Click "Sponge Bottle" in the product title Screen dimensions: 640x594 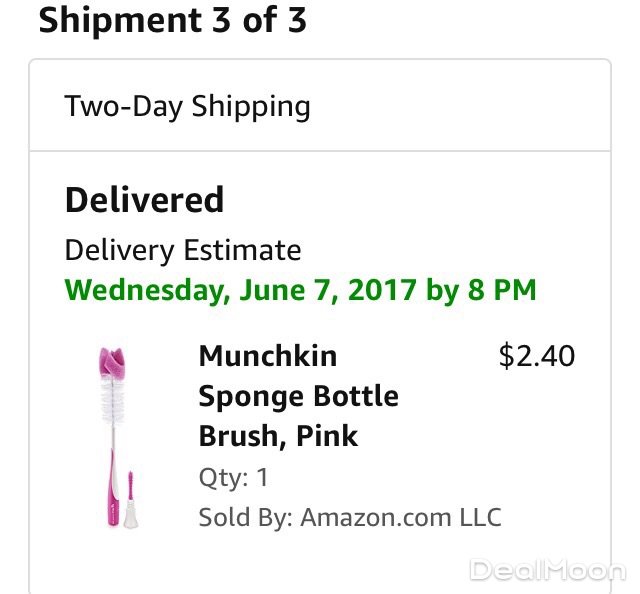tap(298, 396)
